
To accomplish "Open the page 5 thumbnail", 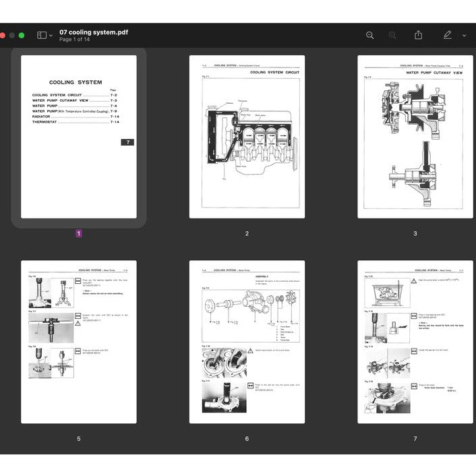I will tap(78, 342).
